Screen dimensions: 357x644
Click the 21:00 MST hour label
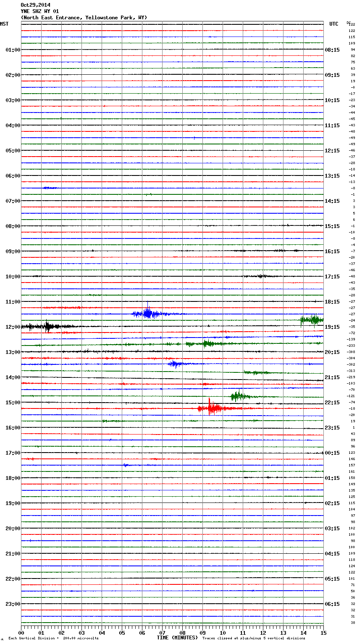point(13,554)
